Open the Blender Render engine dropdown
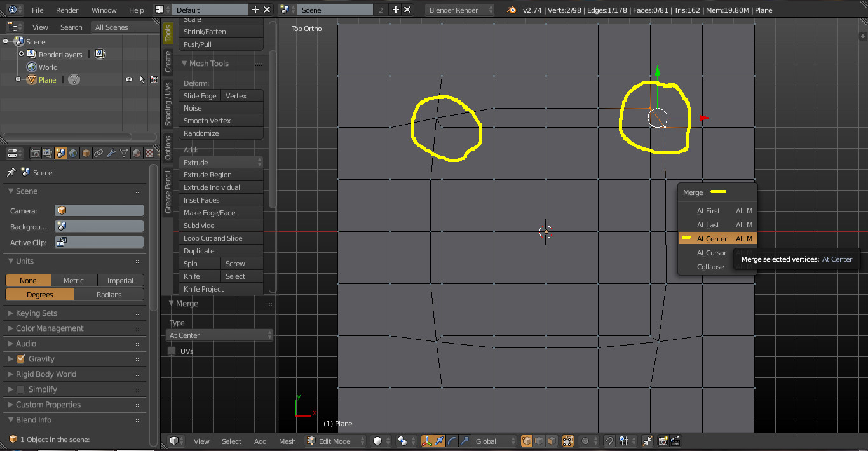 460,10
